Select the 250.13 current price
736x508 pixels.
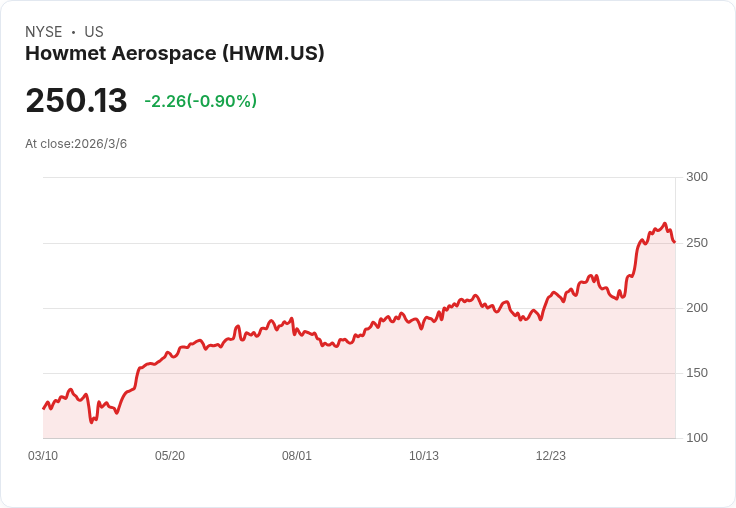pyautogui.click(x=76, y=100)
